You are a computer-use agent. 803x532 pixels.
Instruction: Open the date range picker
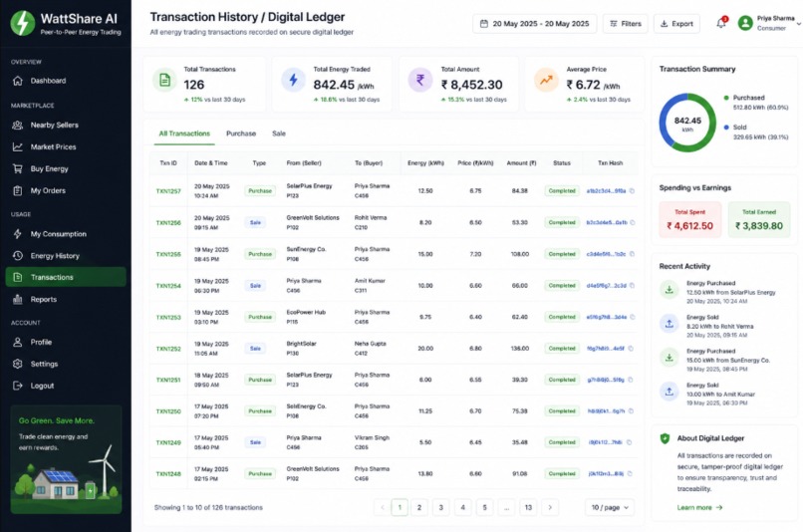(x=534, y=24)
